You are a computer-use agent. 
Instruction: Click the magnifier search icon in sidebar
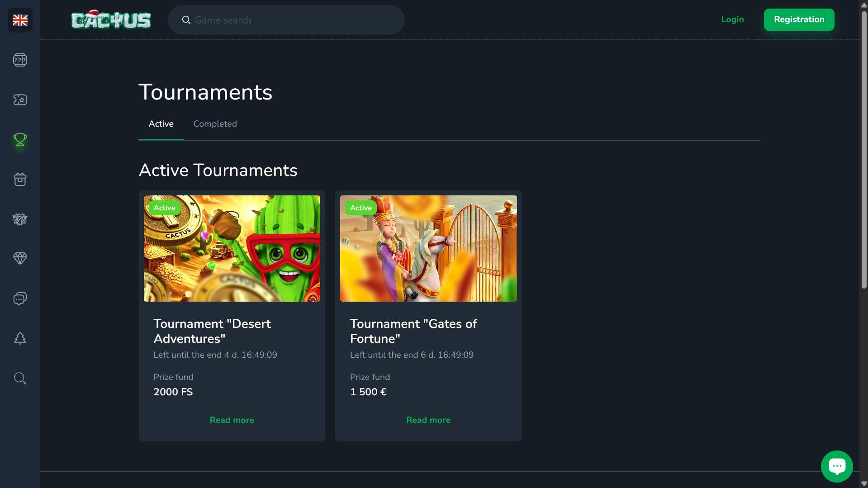coord(20,378)
